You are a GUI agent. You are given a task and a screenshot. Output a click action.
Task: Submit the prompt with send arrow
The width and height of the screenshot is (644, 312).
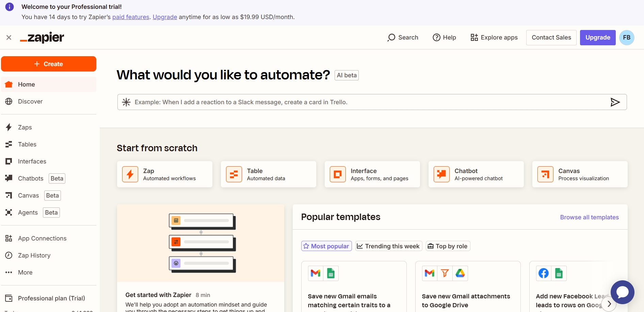[615, 102]
